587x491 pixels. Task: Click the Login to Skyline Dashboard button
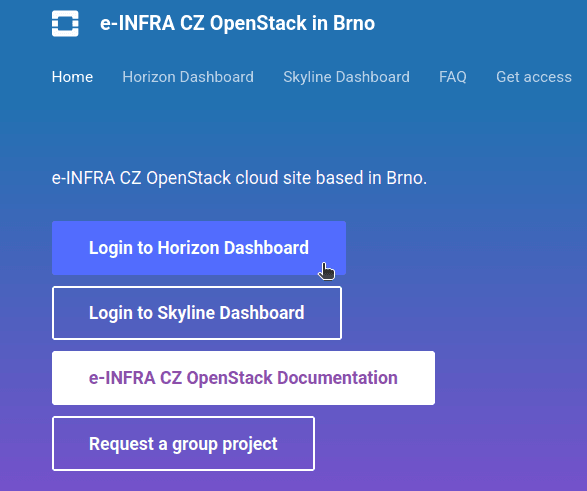point(197,313)
